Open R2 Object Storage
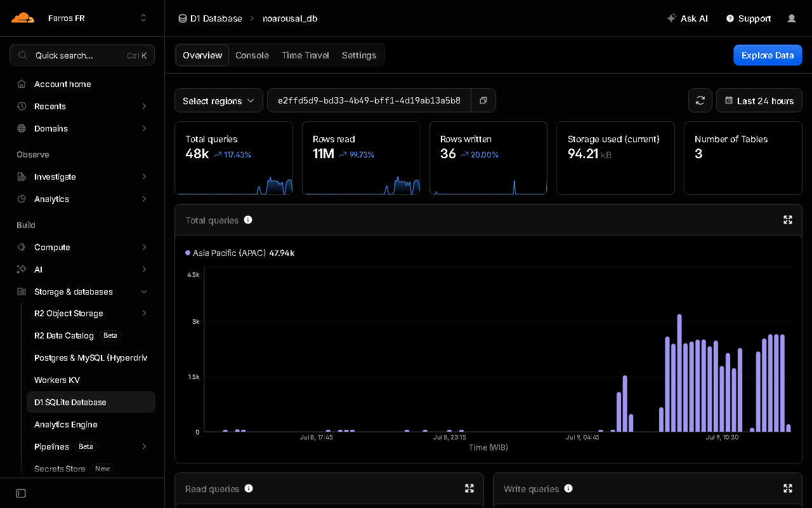Viewport: 812px width, 508px height. point(69,313)
